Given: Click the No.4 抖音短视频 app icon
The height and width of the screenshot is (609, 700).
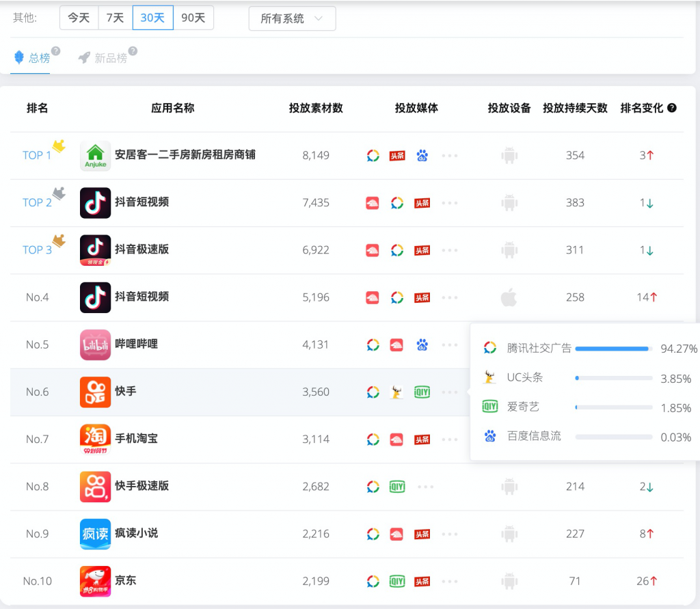Looking at the screenshot, I should pos(95,297).
